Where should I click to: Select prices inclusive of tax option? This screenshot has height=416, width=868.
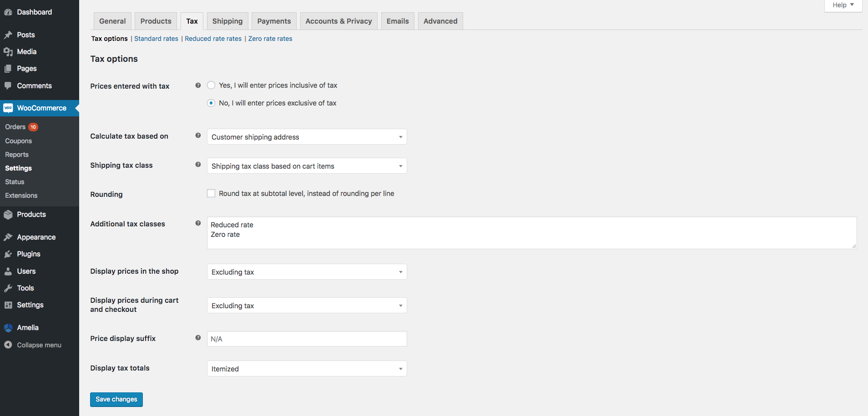[x=211, y=85]
